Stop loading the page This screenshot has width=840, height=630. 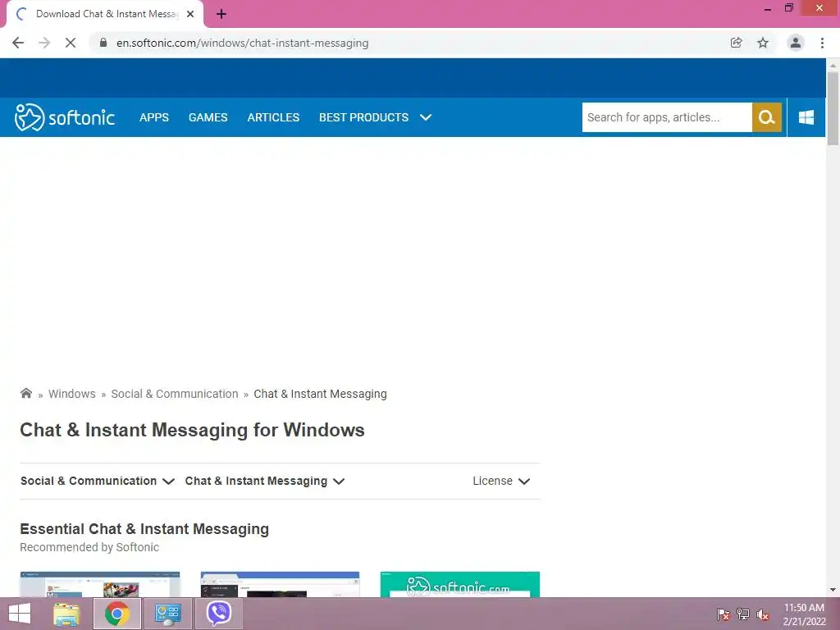[x=71, y=43]
